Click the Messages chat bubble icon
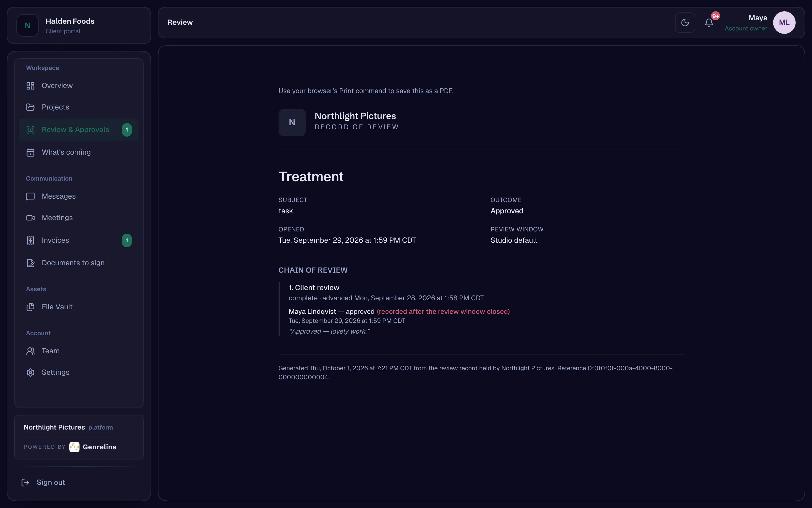812x508 pixels. click(30, 196)
